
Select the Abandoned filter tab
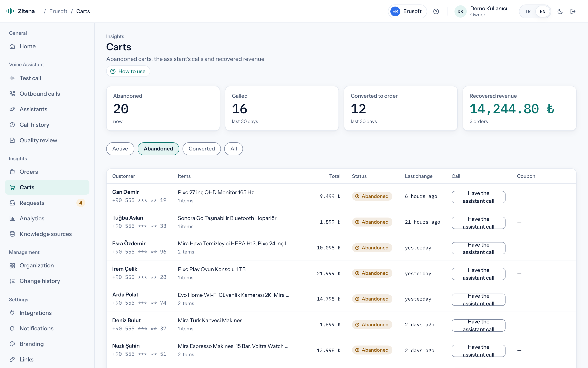158,149
